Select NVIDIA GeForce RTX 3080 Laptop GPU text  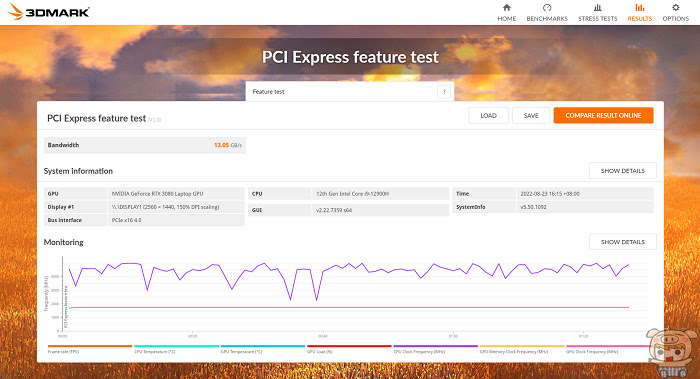tap(157, 194)
